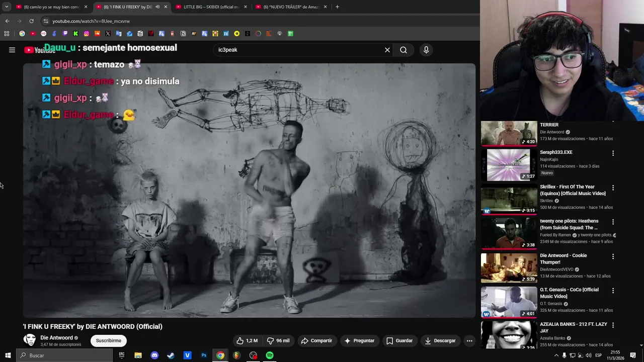Go to the YouTube home logo
This screenshot has height=362, width=644.
(40, 50)
